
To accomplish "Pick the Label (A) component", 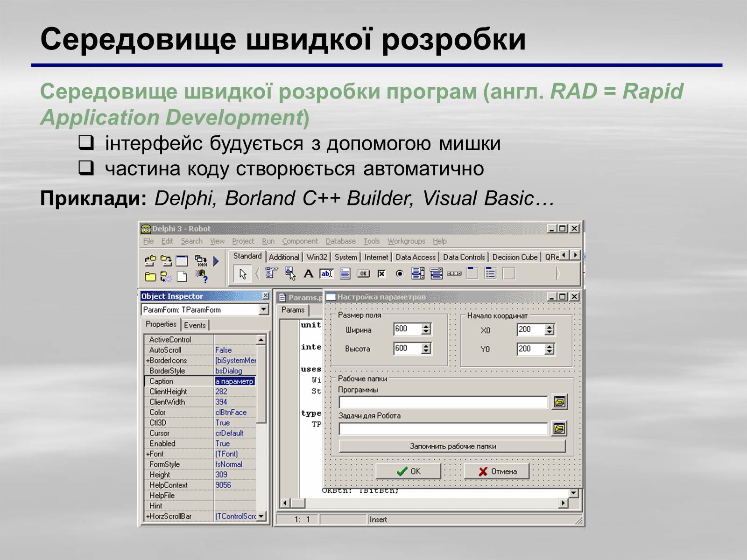I will (x=308, y=273).
